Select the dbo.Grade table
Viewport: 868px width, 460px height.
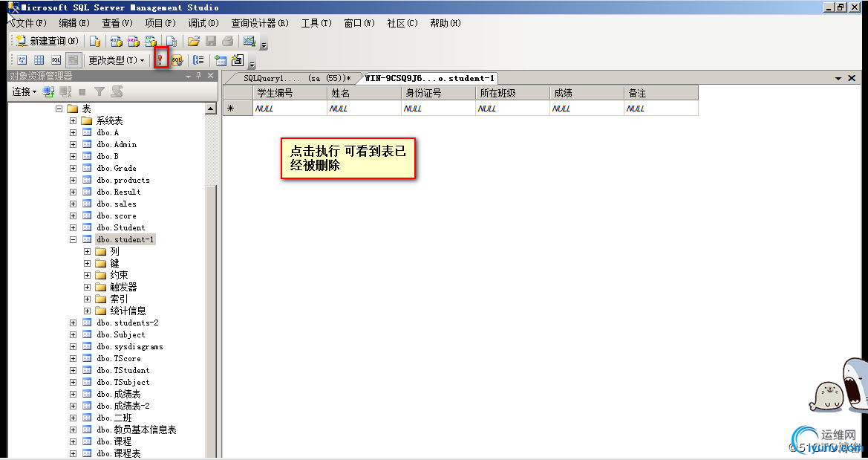[117, 169]
